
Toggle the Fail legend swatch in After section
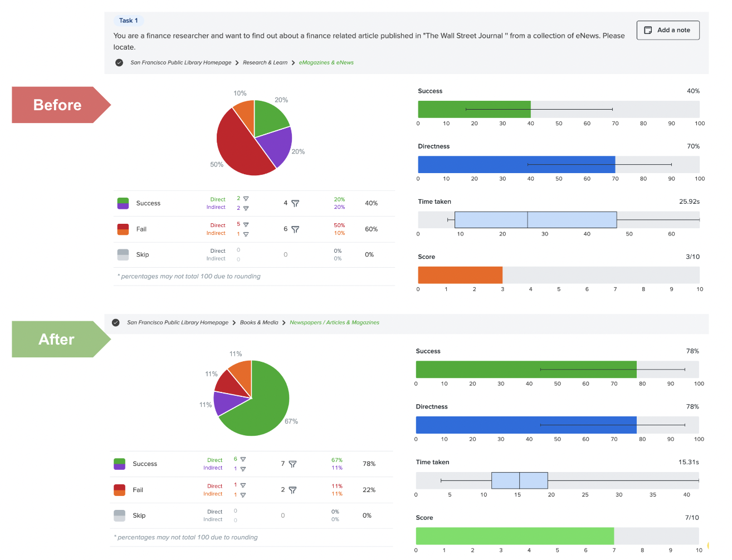coord(120,490)
